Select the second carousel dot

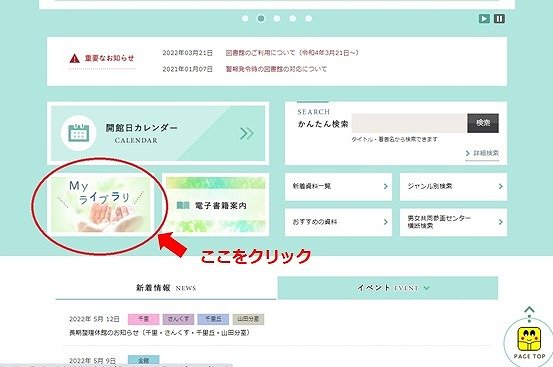(261, 18)
